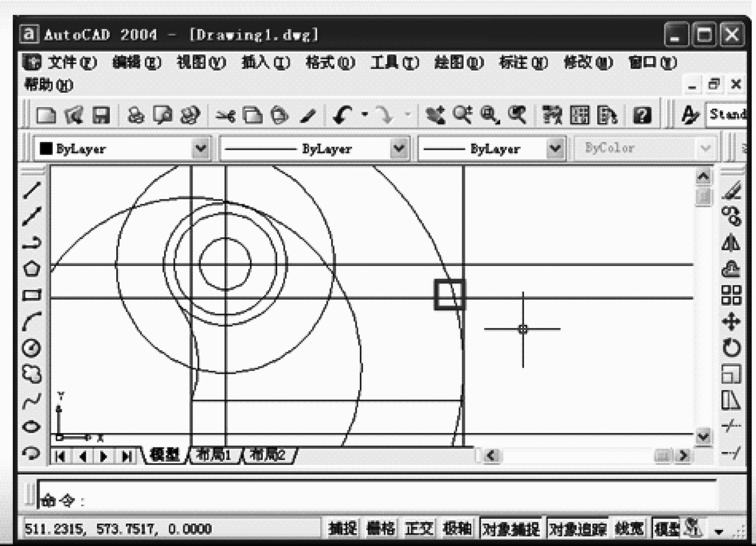Select the Construction Line tool
Viewport: 756px width, 546px height.
(x=32, y=216)
